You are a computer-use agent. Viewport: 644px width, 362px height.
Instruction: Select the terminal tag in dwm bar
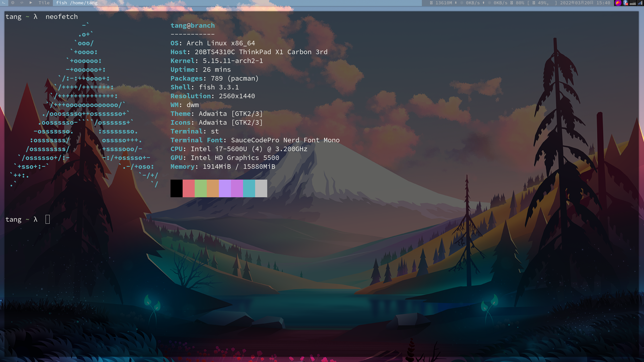(4, 3)
